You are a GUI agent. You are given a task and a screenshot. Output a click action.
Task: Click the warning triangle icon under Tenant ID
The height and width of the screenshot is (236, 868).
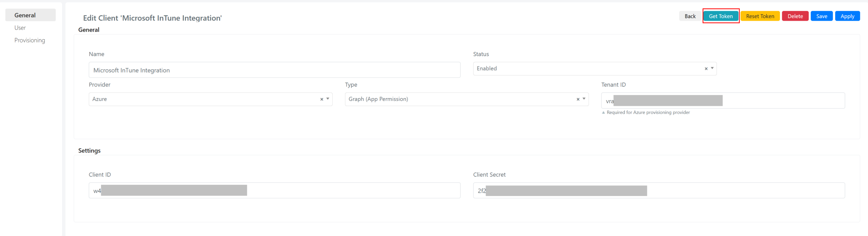click(604, 112)
